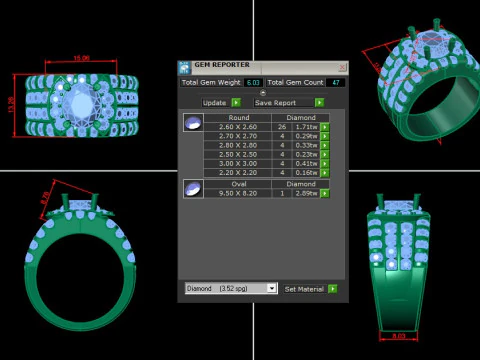Click the 1.71tw weight cell

306,127
